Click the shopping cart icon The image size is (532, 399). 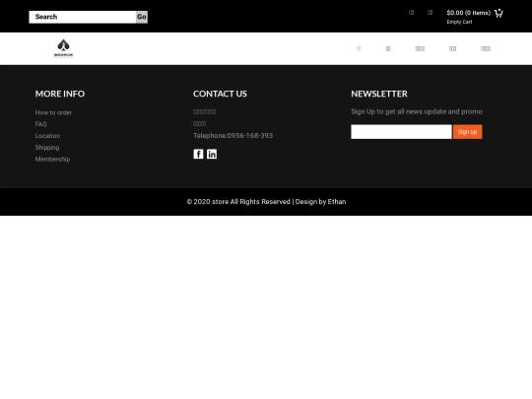click(499, 13)
